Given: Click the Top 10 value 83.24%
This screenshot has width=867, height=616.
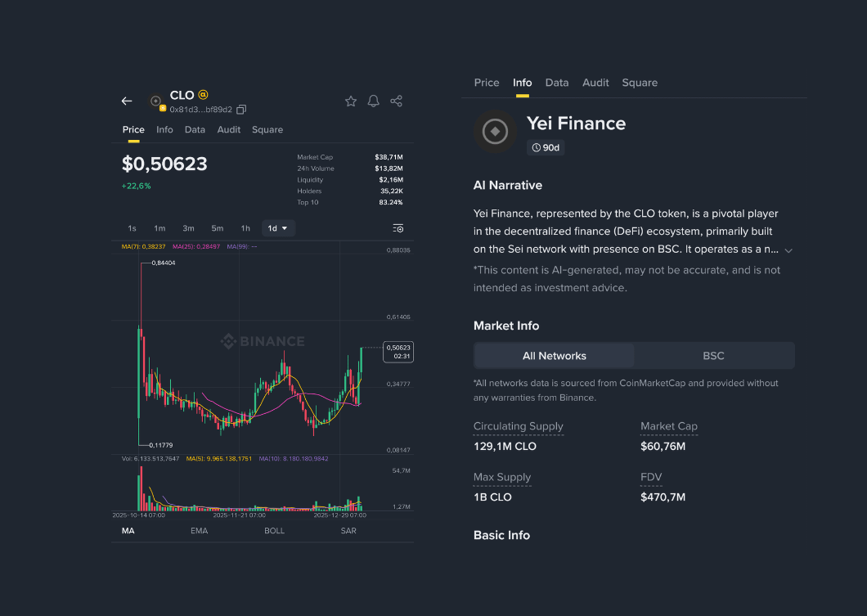Looking at the screenshot, I should click(x=390, y=202).
